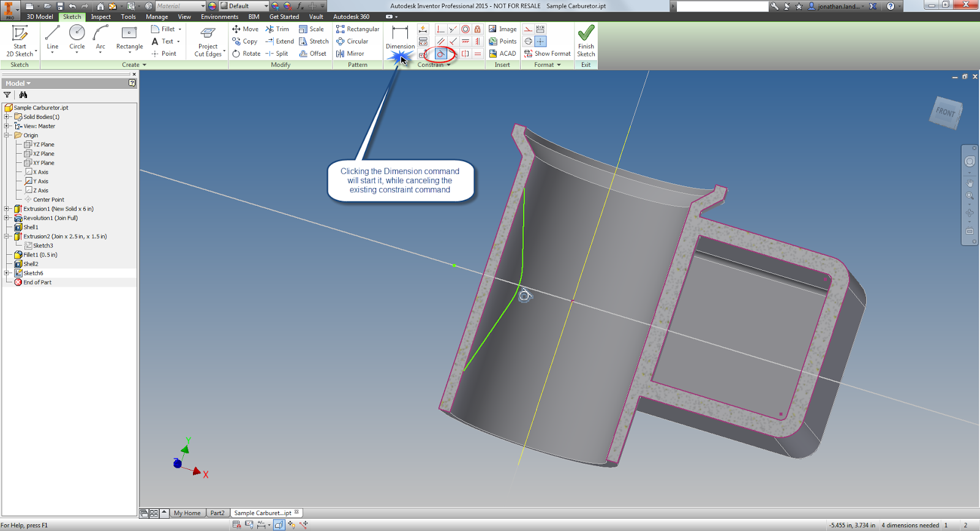Viewport: 980px width, 531px height.
Task: Collapse the Origin folder
Action: [7, 135]
